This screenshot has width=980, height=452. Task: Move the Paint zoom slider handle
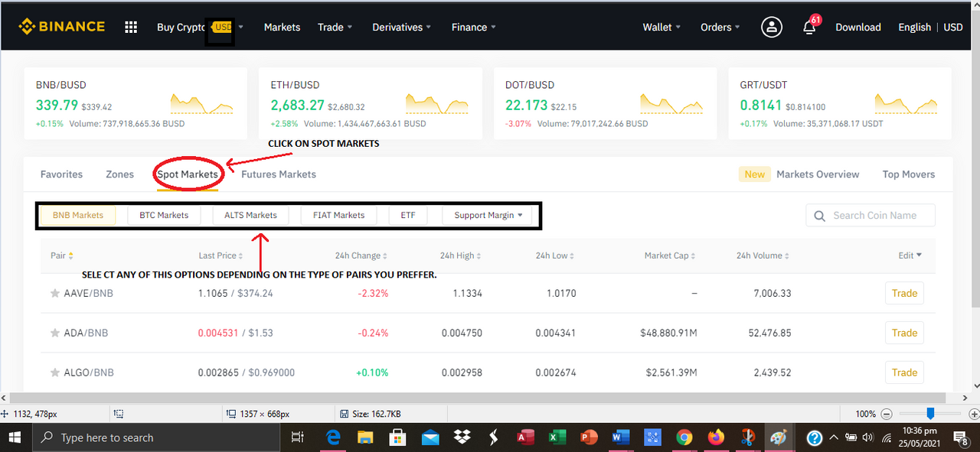pos(930,414)
